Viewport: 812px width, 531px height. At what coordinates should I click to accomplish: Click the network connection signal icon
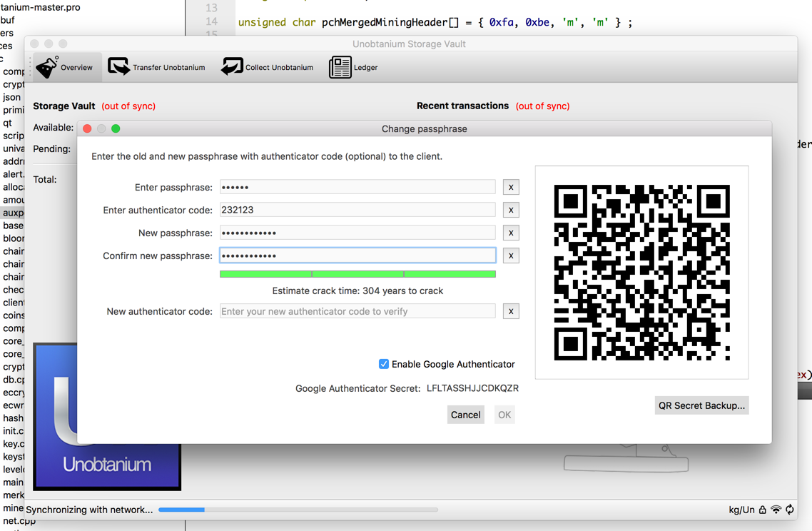click(x=776, y=510)
